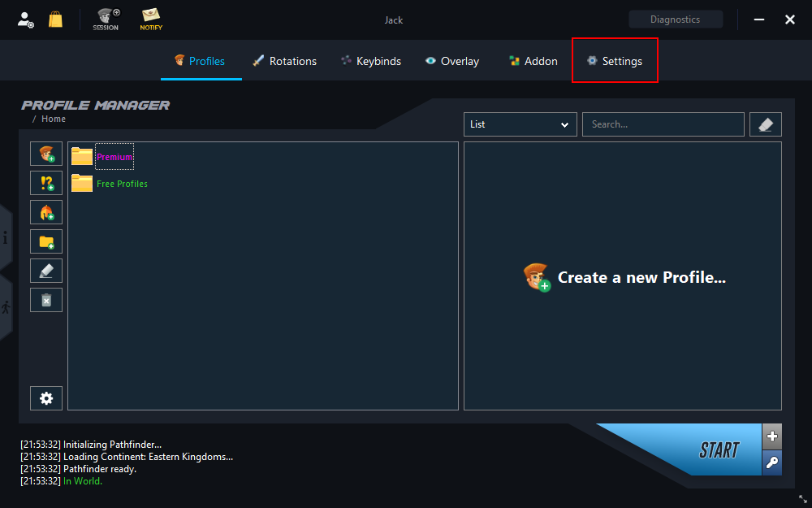Viewport: 812px width, 508px height.
Task: Click the add helmet profile icon
Action: (x=46, y=212)
